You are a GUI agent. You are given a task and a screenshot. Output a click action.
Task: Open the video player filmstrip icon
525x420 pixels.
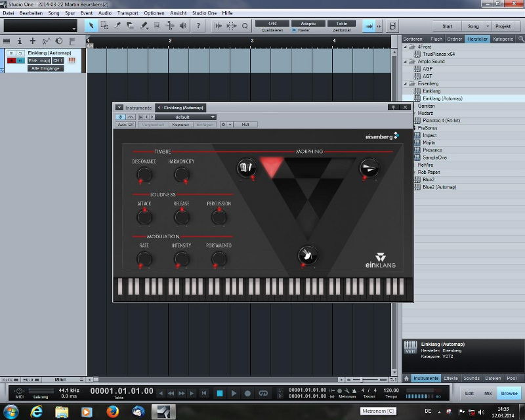392,26
